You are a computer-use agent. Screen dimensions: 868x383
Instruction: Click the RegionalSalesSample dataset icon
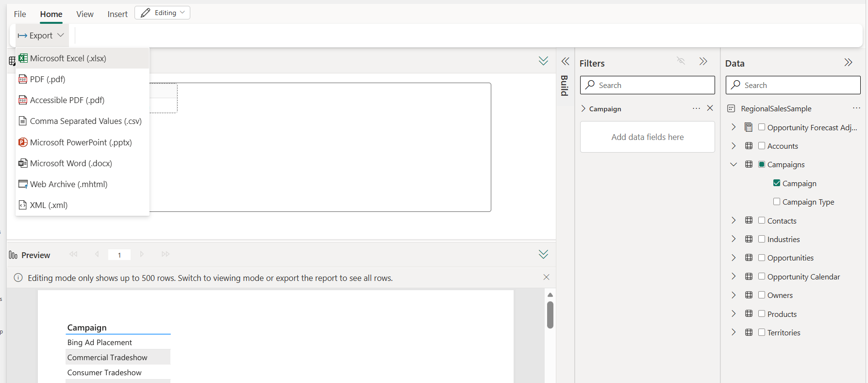[x=731, y=109]
